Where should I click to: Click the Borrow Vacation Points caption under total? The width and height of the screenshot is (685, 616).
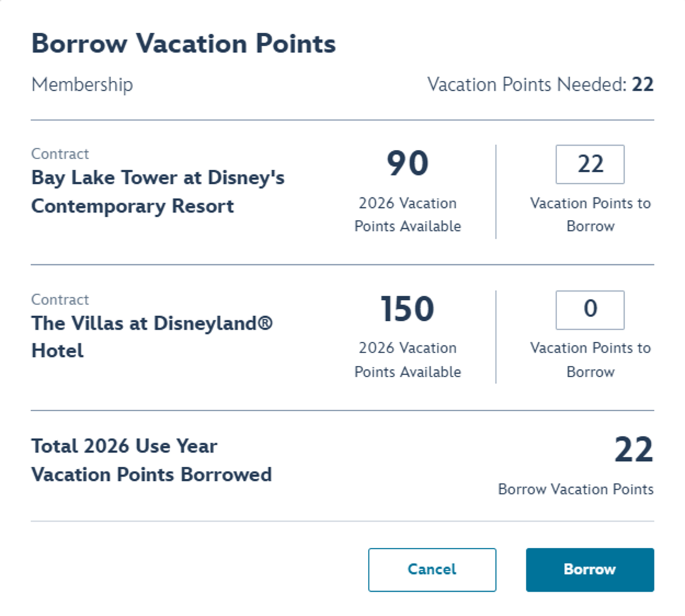pyautogui.click(x=576, y=490)
